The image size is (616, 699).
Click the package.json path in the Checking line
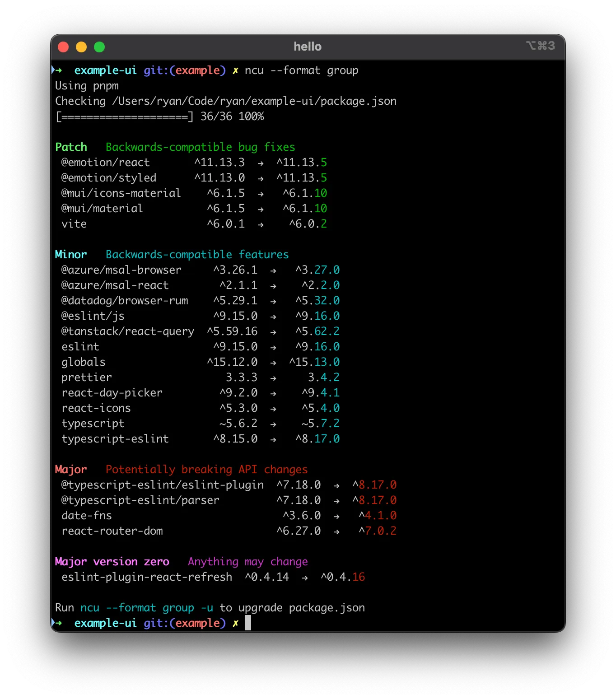(x=254, y=101)
